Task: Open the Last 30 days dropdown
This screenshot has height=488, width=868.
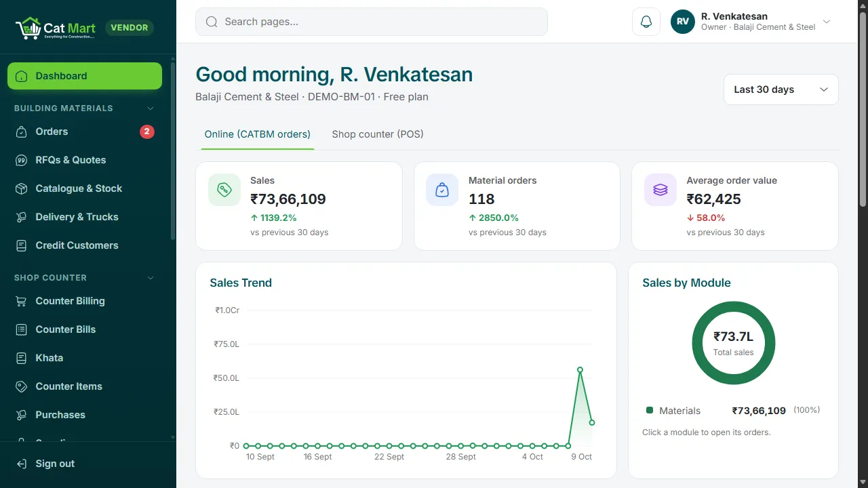Action: [781, 89]
